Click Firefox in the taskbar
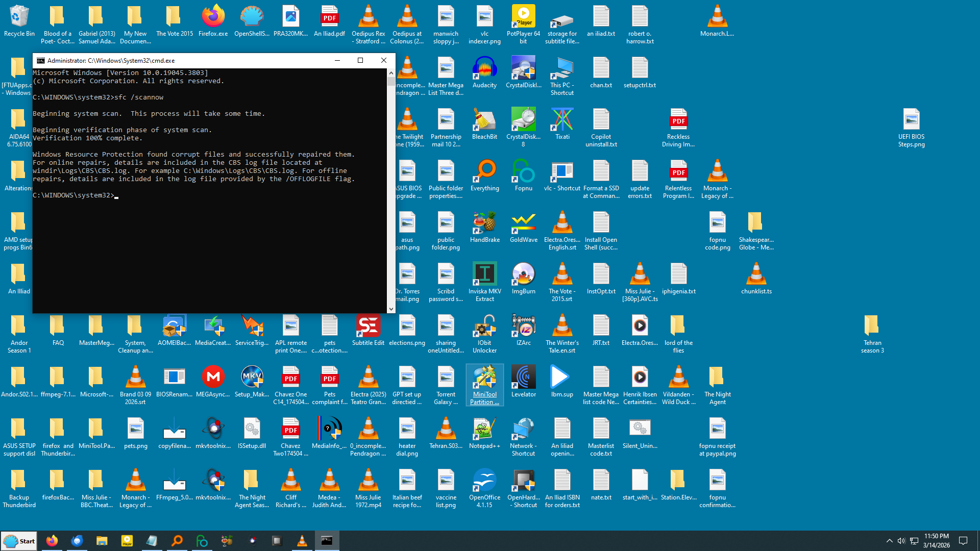This screenshot has height=551, width=980. pos(52,541)
